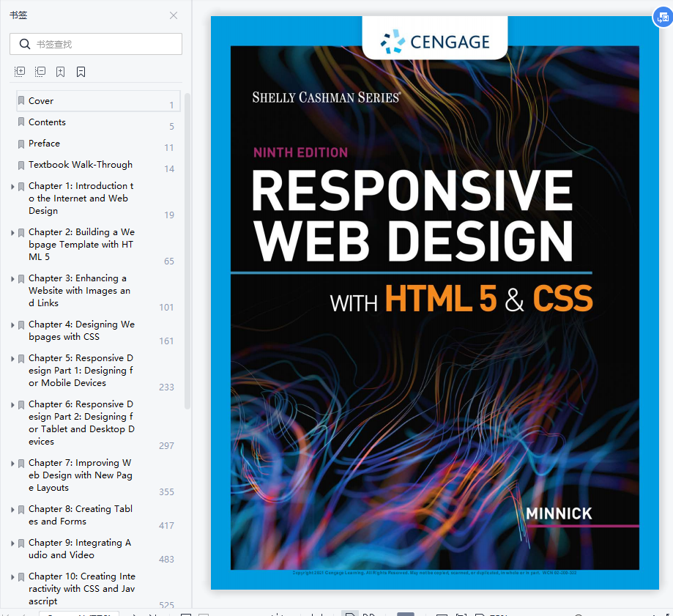This screenshot has height=616, width=673.
Task: Close the bookmarks (书签) side panel
Action: click(174, 15)
